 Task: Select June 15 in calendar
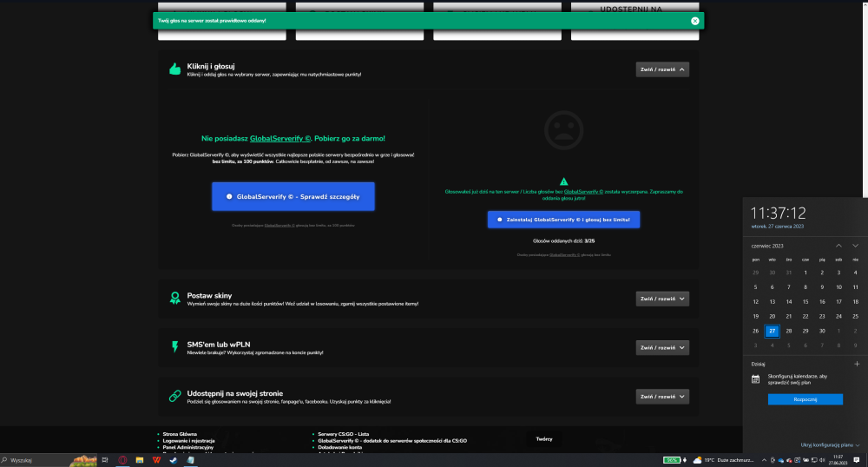(x=806, y=301)
